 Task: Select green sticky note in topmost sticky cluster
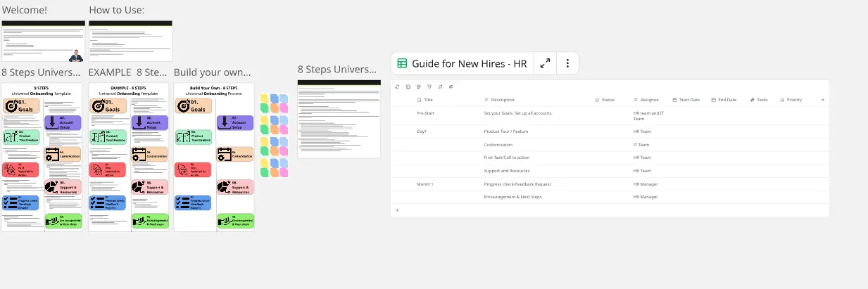pos(264,109)
